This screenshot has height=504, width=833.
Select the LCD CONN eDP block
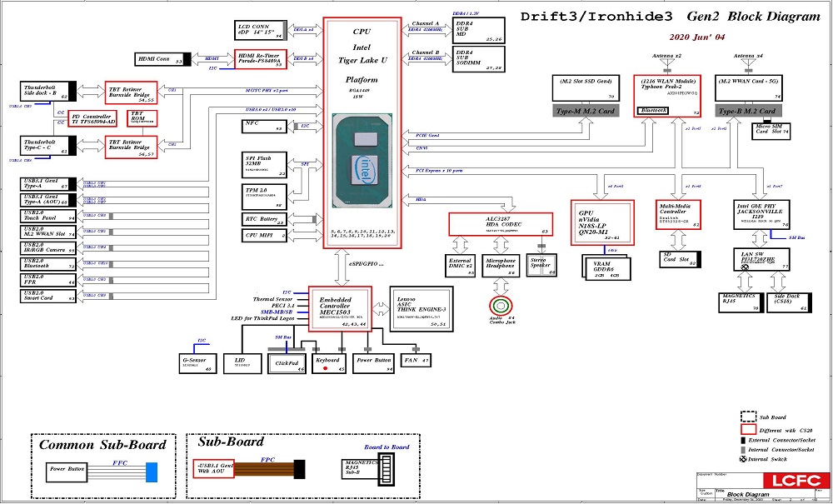[x=261, y=30]
